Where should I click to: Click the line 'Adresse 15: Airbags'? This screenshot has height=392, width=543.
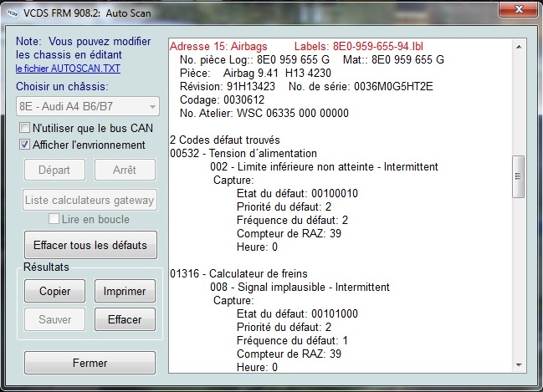[218, 46]
